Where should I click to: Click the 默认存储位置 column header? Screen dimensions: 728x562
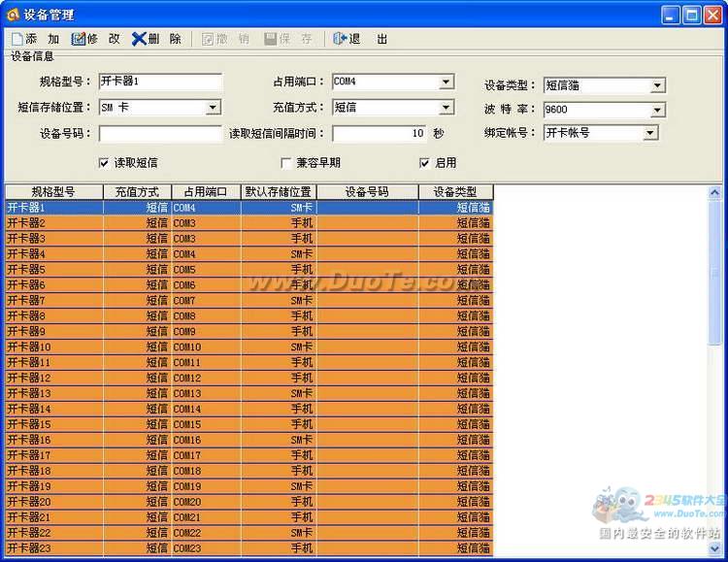279,192
